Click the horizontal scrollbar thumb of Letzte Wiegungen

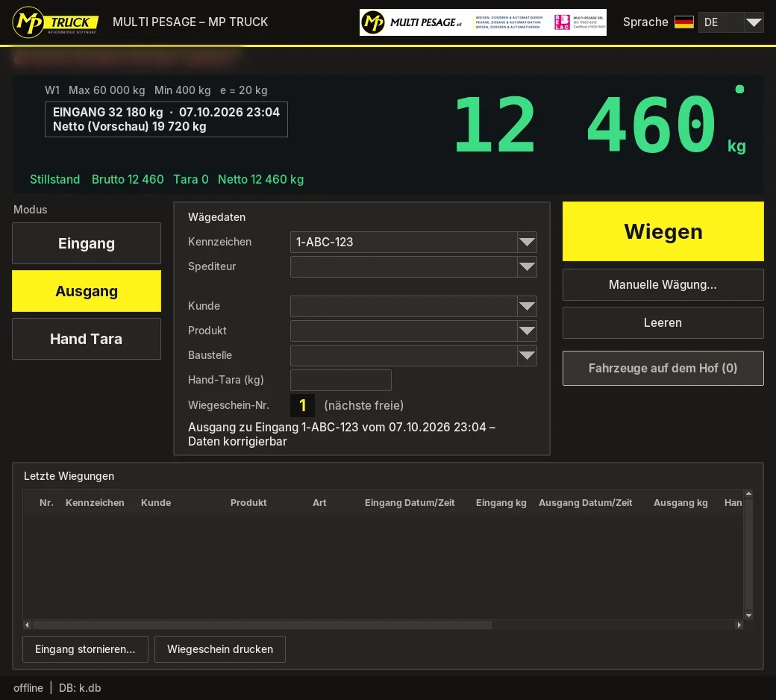262,625
